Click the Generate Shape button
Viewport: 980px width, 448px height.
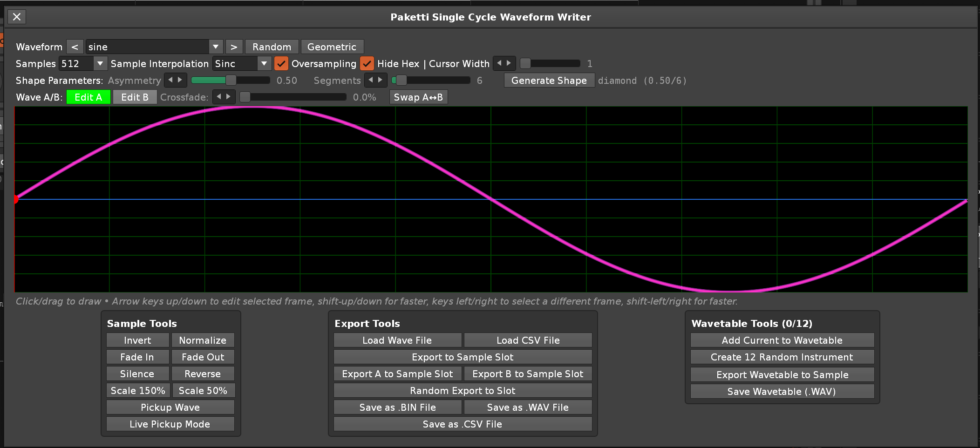tap(549, 81)
